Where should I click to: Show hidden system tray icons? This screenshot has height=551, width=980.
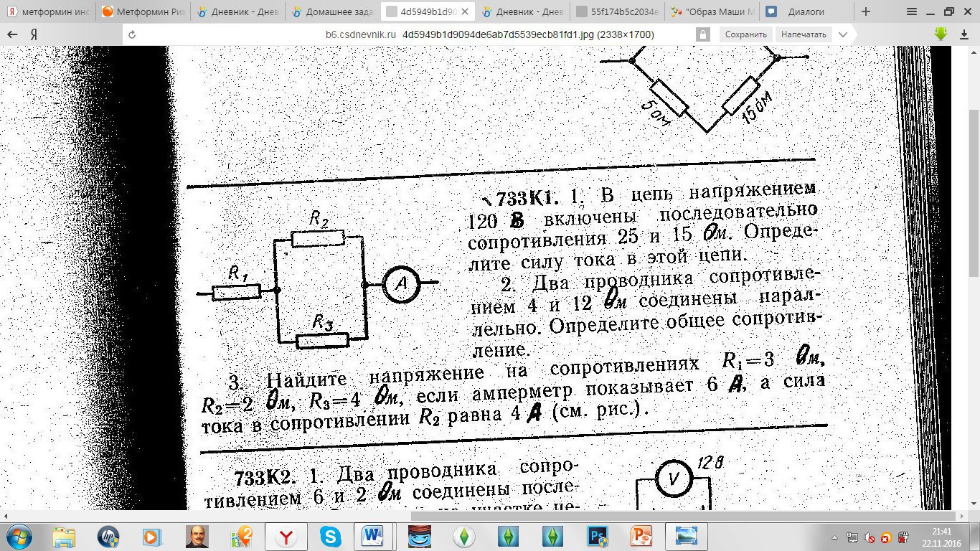coord(833,537)
